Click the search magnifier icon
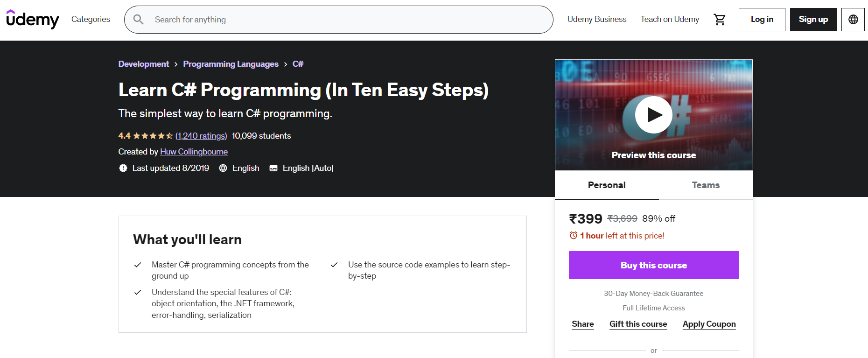 click(138, 20)
